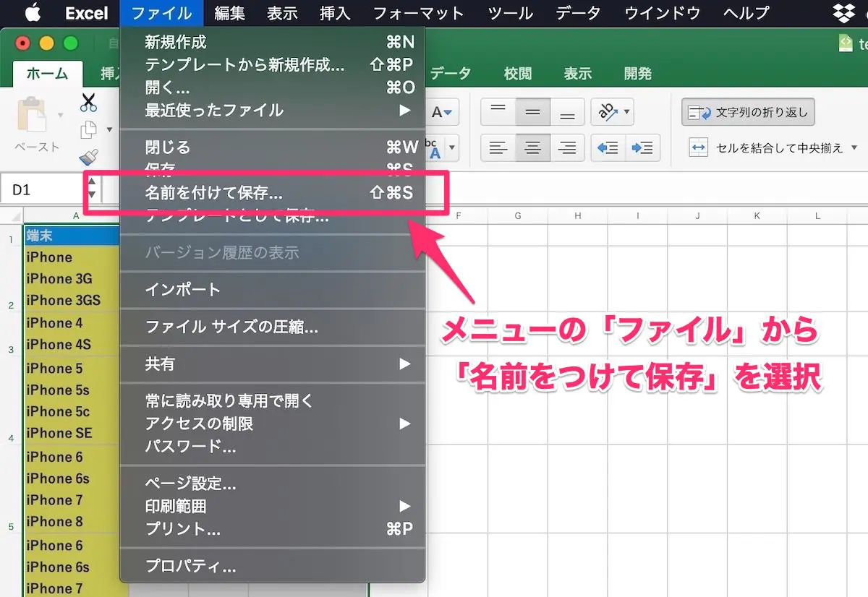Viewport: 868px width, 597px height.
Task: Choose プリント... menu item
Action: click(x=272, y=530)
